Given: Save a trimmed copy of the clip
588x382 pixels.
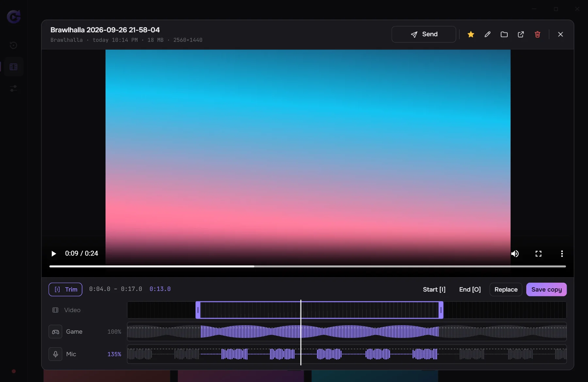Looking at the screenshot, I should coord(547,290).
